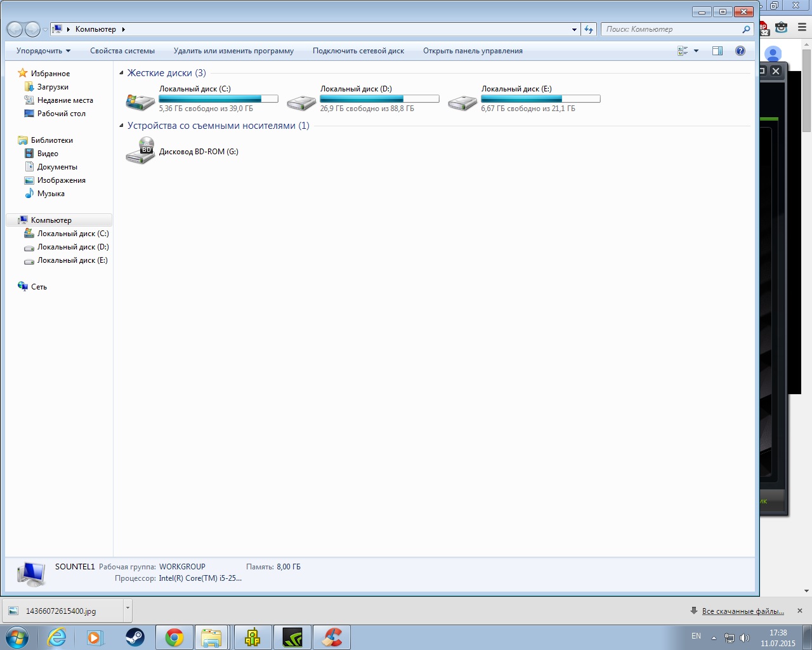
Task: Click Свойства системы in the toolbar
Action: (x=122, y=51)
